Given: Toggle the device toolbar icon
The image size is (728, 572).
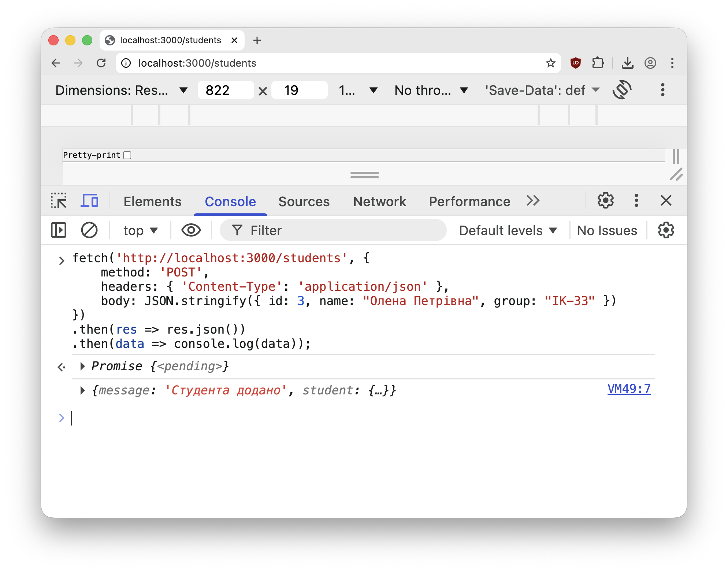Looking at the screenshot, I should point(89,201).
